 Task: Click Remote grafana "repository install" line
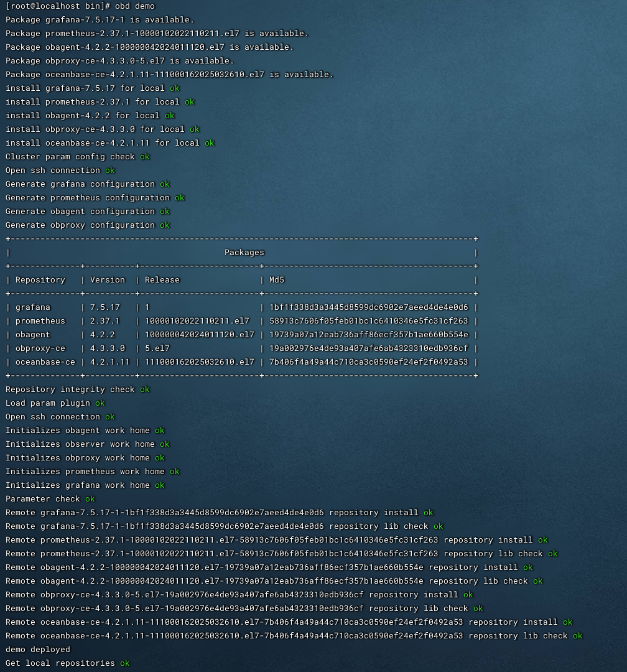220,513
